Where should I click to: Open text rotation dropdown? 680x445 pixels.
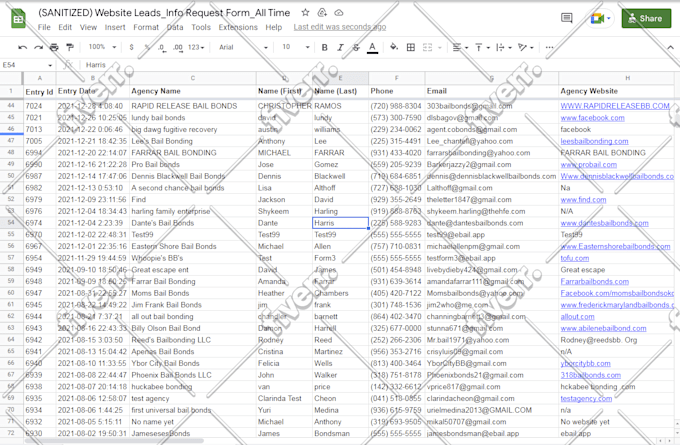[x=526, y=47]
